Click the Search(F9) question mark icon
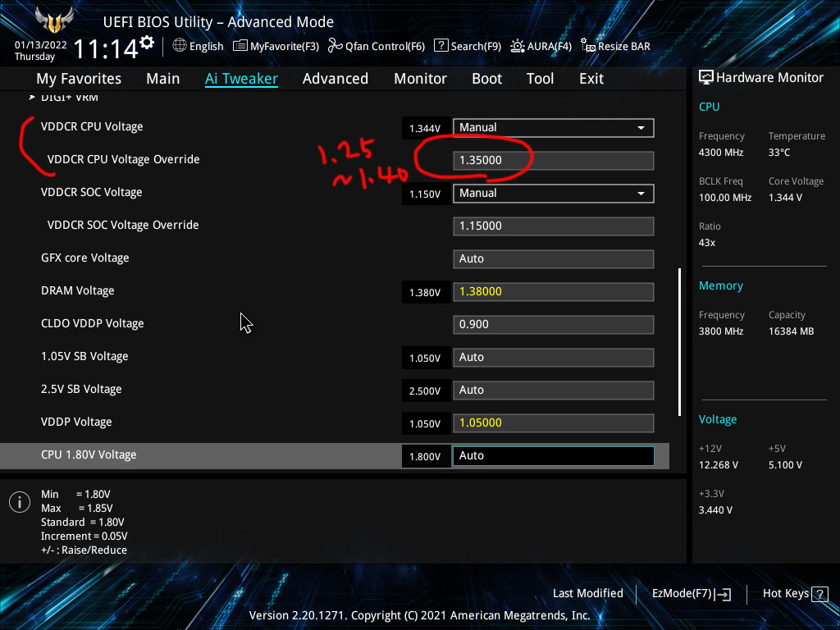Image resolution: width=840 pixels, height=630 pixels. [x=441, y=46]
